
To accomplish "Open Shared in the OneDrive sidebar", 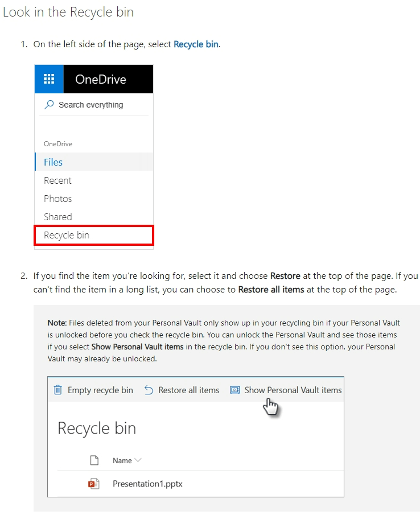I will point(94,217).
